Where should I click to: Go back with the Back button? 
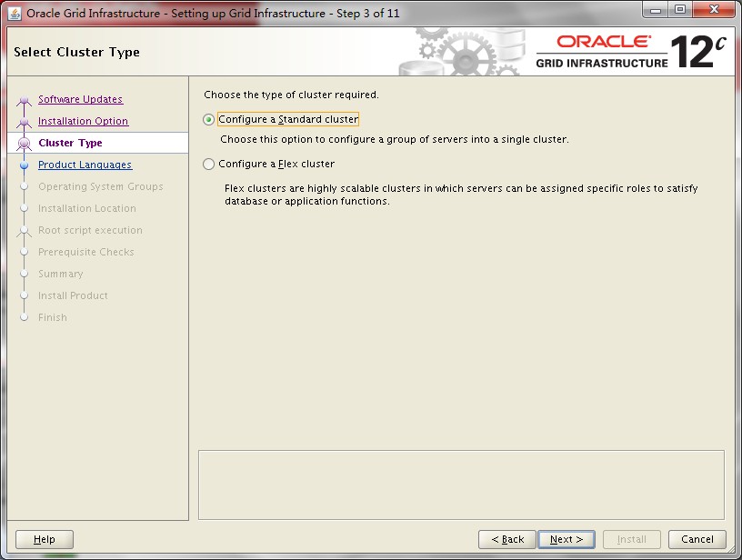click(507, 539)
